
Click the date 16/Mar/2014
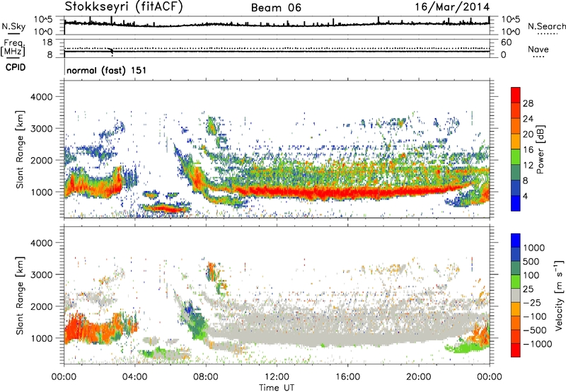click(x=452, y=6)
